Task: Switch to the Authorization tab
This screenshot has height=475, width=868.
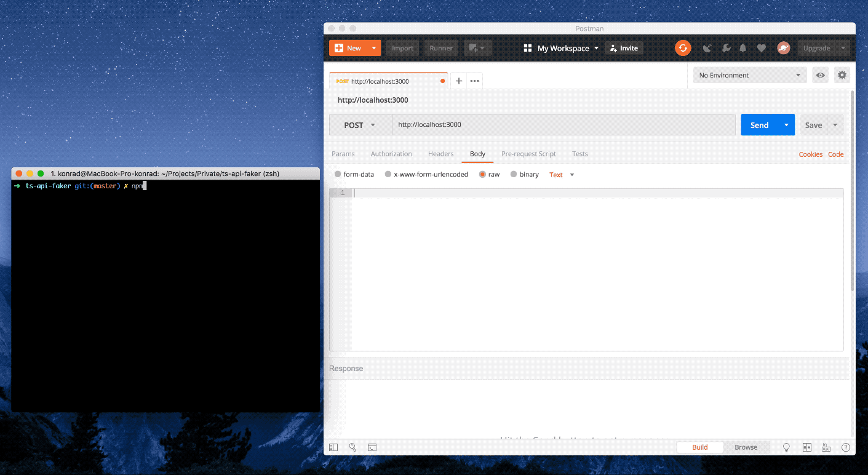Action: tap(391, 154)
